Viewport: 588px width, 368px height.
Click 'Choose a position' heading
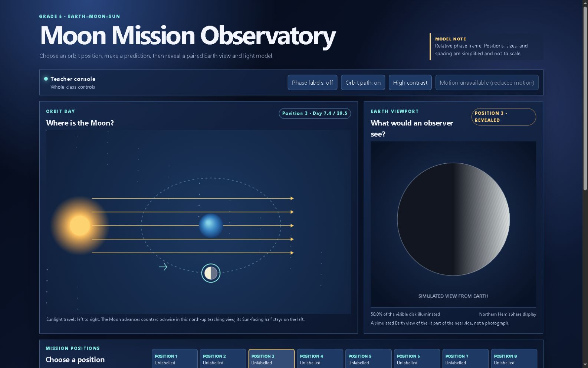75,359
